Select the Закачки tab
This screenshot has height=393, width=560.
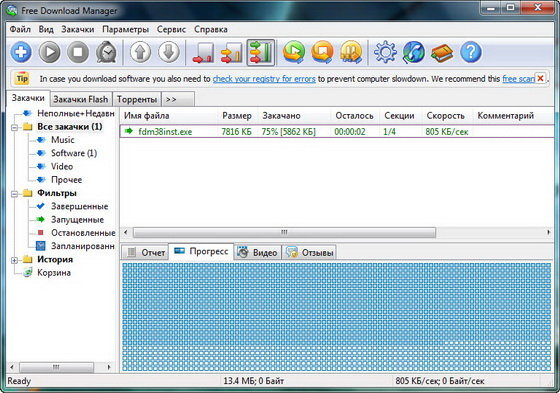[28, 98]
